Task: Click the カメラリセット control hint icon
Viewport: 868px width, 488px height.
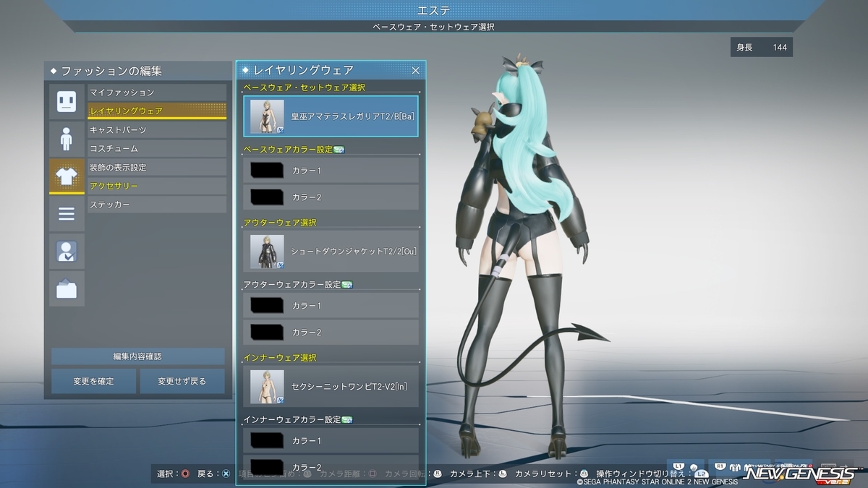Action: [584, 474]
